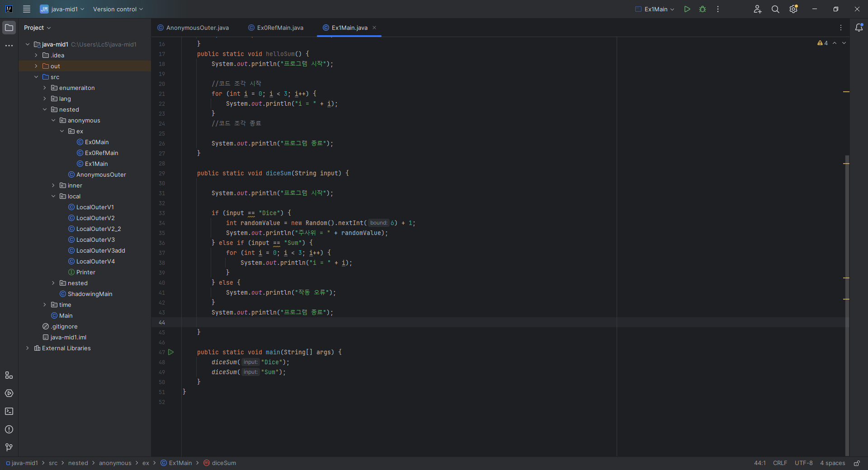Collapse the local package
868x470 pixels.
53,196
